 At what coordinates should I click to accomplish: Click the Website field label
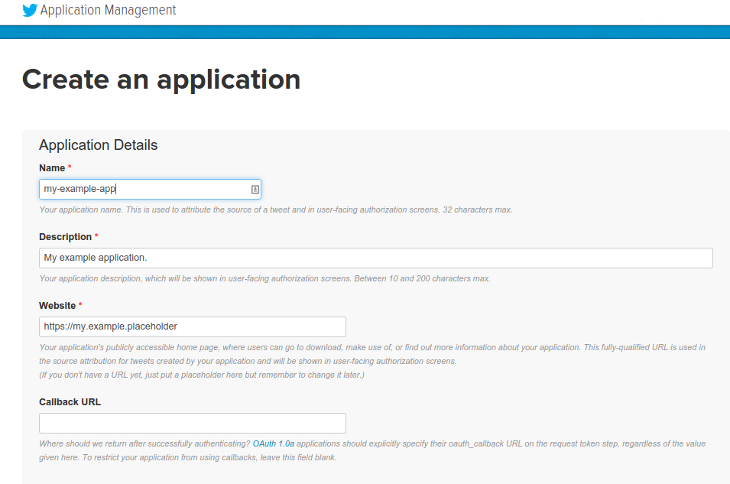[x=57, y=306]
